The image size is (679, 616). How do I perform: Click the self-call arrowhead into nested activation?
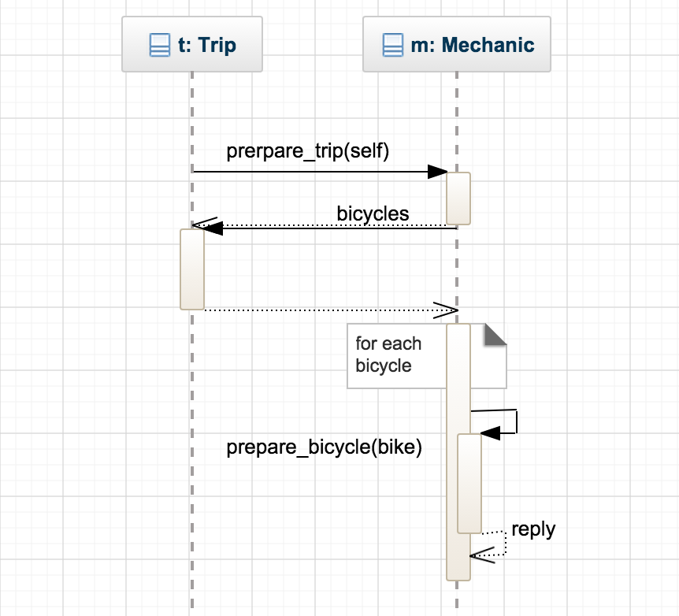pyautogui.click(x=490, y=432)
